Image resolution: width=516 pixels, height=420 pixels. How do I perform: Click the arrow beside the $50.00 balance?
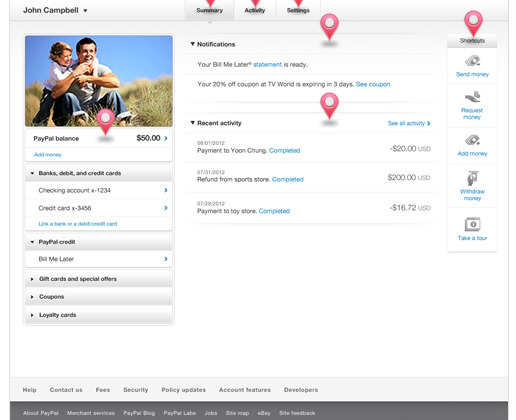click(166, 138)
